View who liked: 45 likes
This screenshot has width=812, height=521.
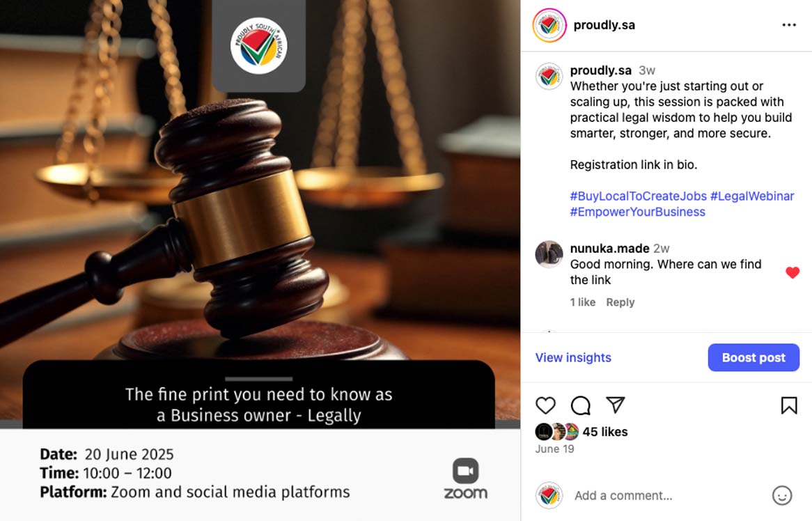(x=605, y=431)
